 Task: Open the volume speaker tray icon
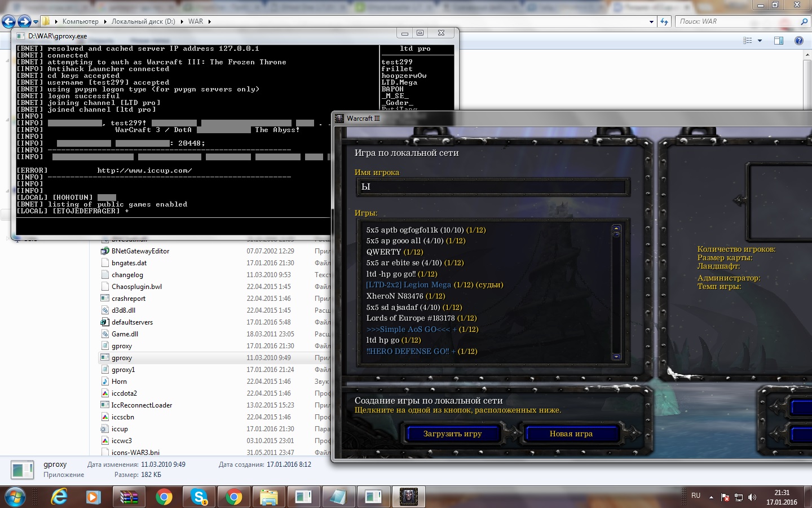[752, 497]
